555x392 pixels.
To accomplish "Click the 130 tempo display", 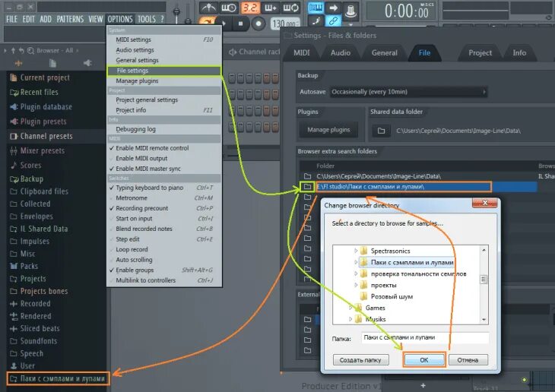I will click(285, 24).
